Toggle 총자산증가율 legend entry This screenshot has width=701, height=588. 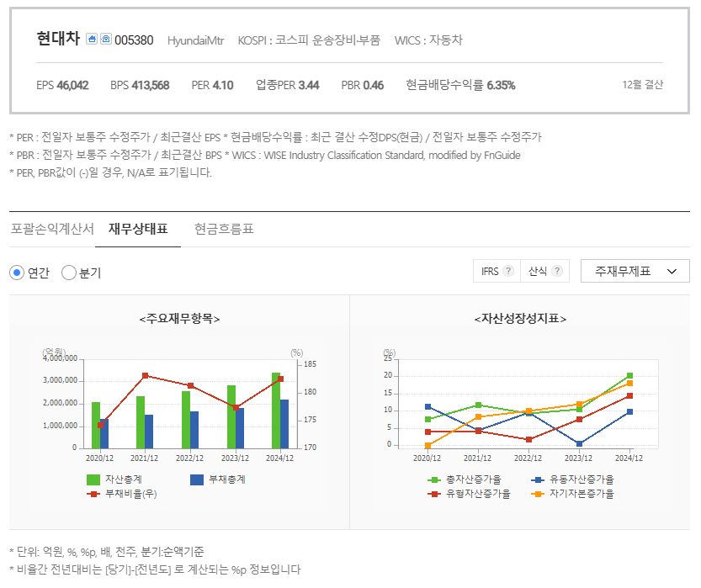[465, 479]
